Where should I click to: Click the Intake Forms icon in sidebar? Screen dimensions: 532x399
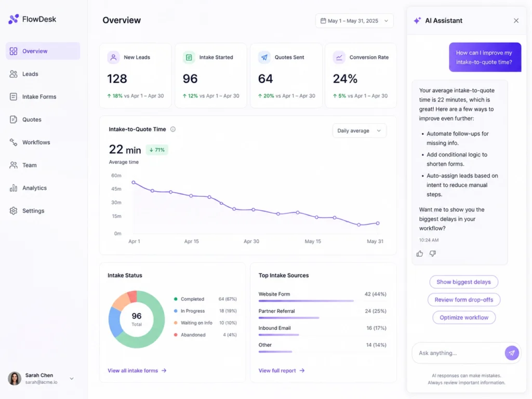coord(14,97)
